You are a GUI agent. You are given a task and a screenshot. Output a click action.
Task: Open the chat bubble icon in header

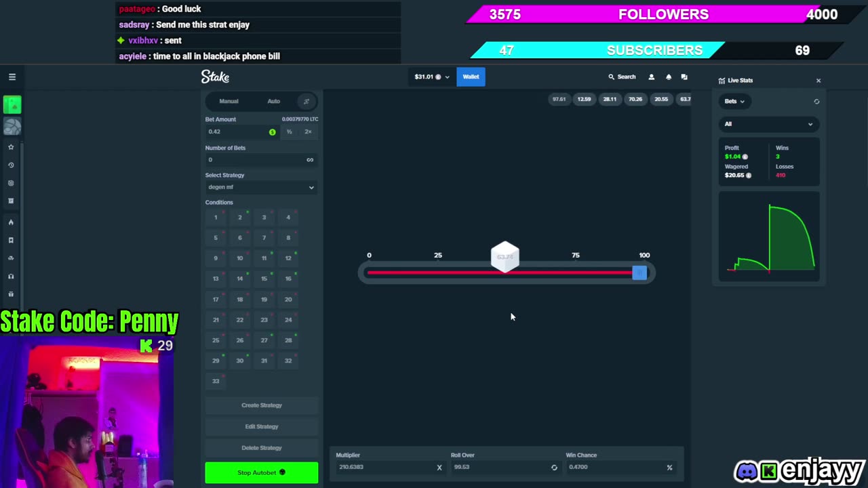coord(684,77)
